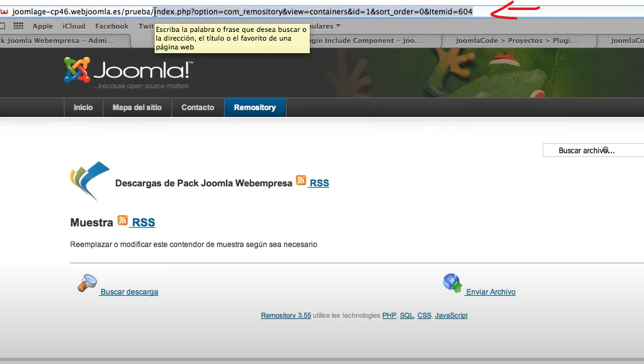Image resolution: width=644 pixels, height=364 pixels.
Task: Open the Facebook bookmark
Action: click(111, 26)
